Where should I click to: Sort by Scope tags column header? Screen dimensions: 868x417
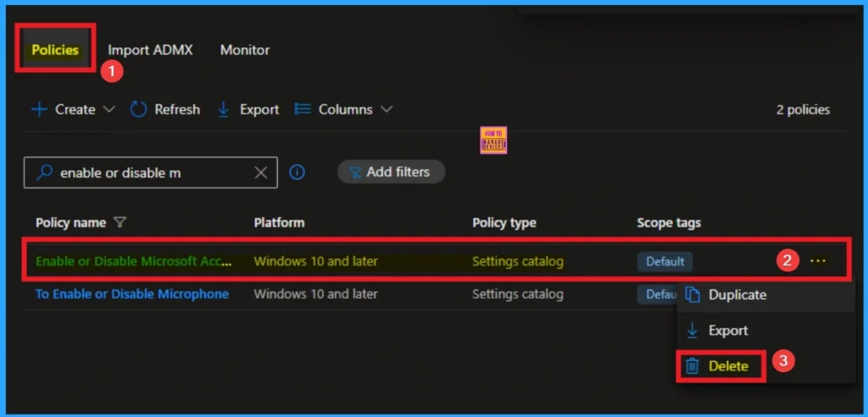[669, 223]
